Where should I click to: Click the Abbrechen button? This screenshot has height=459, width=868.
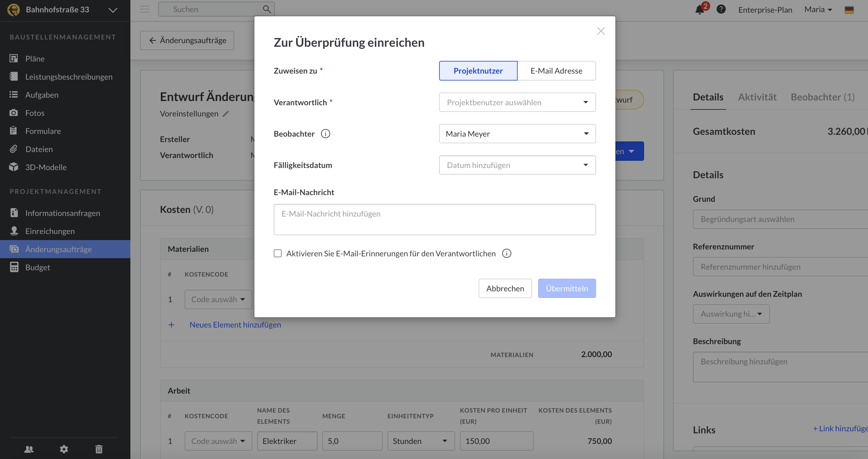tap(505, 288)
